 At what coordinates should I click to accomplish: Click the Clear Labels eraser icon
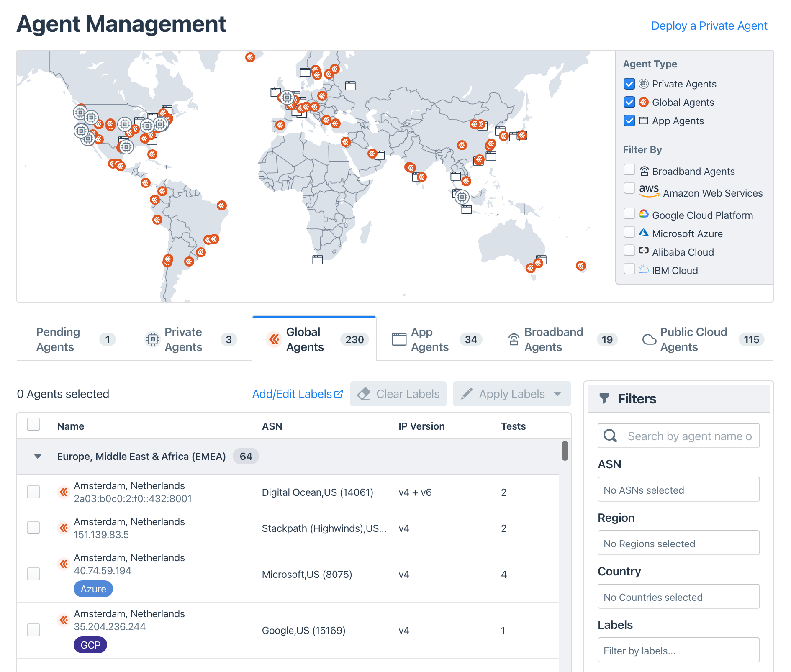[x=364, y=393]
